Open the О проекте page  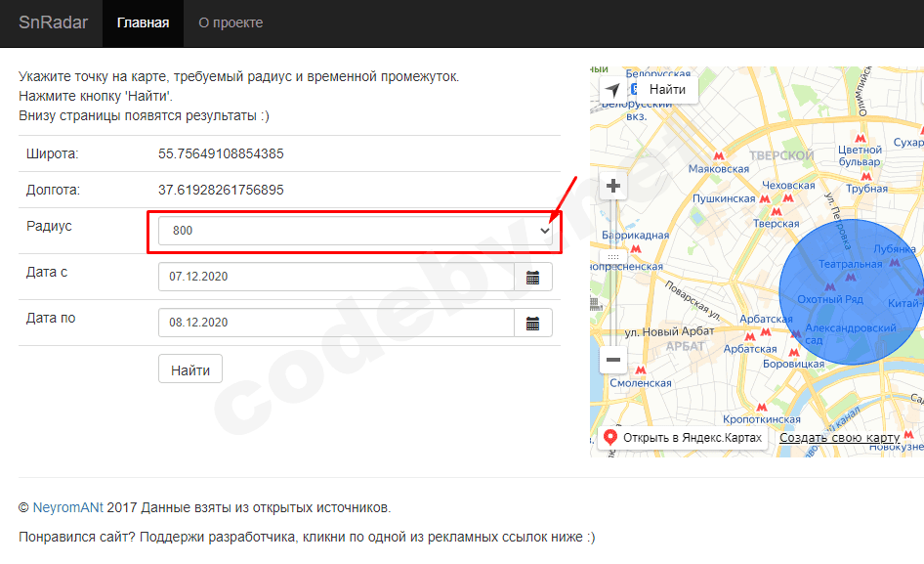click(231, 23)
